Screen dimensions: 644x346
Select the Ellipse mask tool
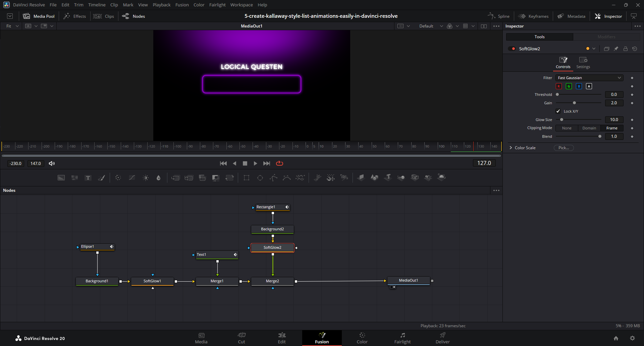click(x=260, y=178)
